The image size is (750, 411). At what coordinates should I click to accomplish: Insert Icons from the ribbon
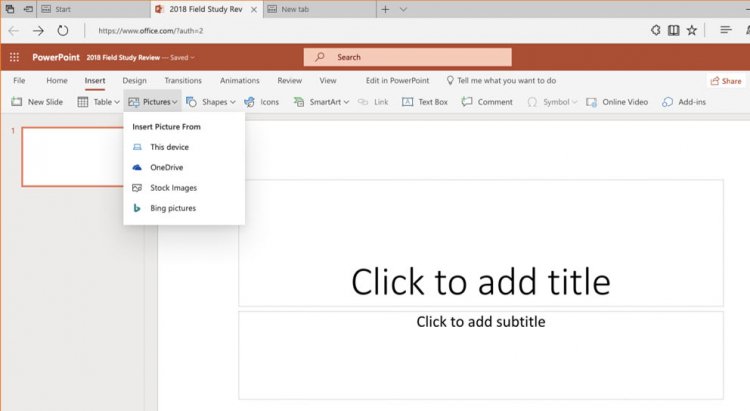[262, 102]
